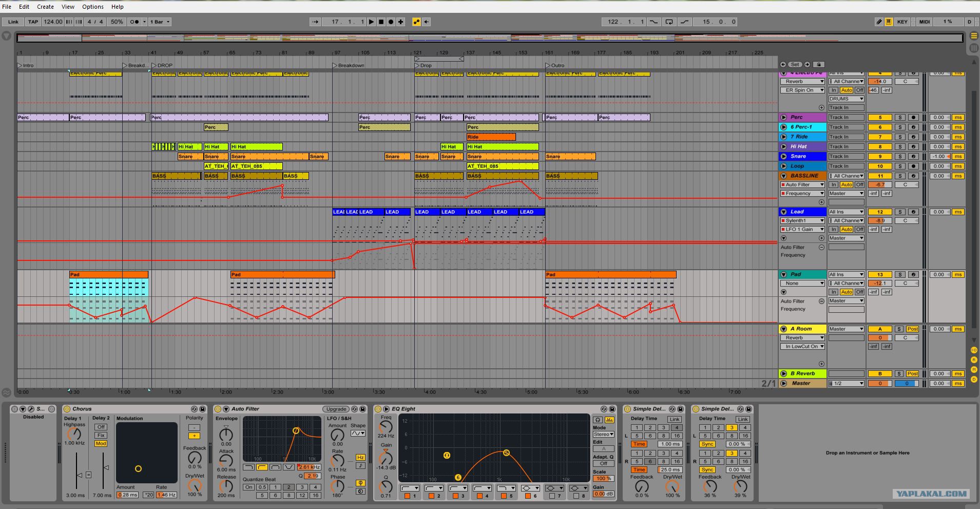The height and width of the screenshot is (509, 980).
Task: Adjust the Chorus Dry/Wet knob
Action: pyautogui.click(x=195, y=485)
